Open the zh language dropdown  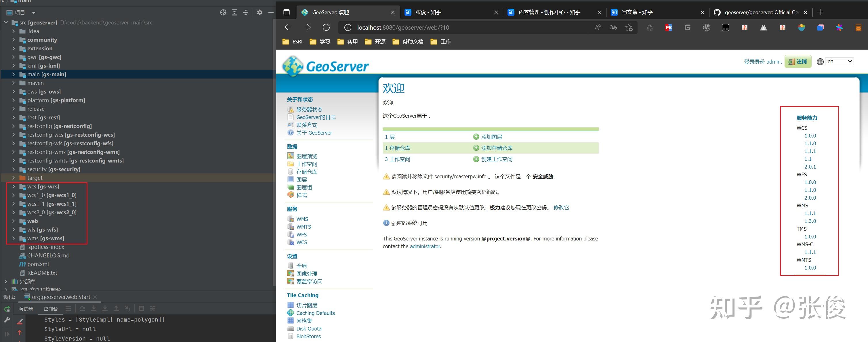coord(839,61)
